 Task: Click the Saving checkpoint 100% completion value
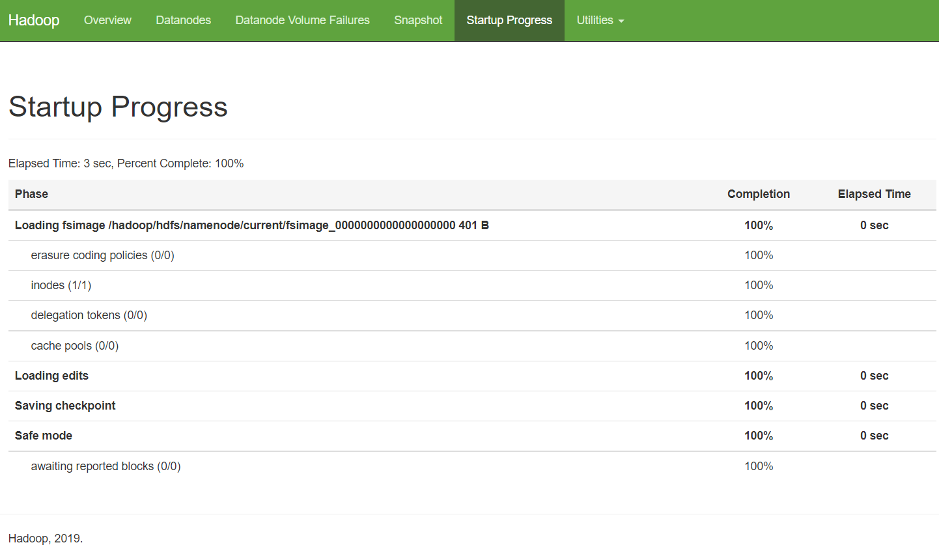[759, 405]
